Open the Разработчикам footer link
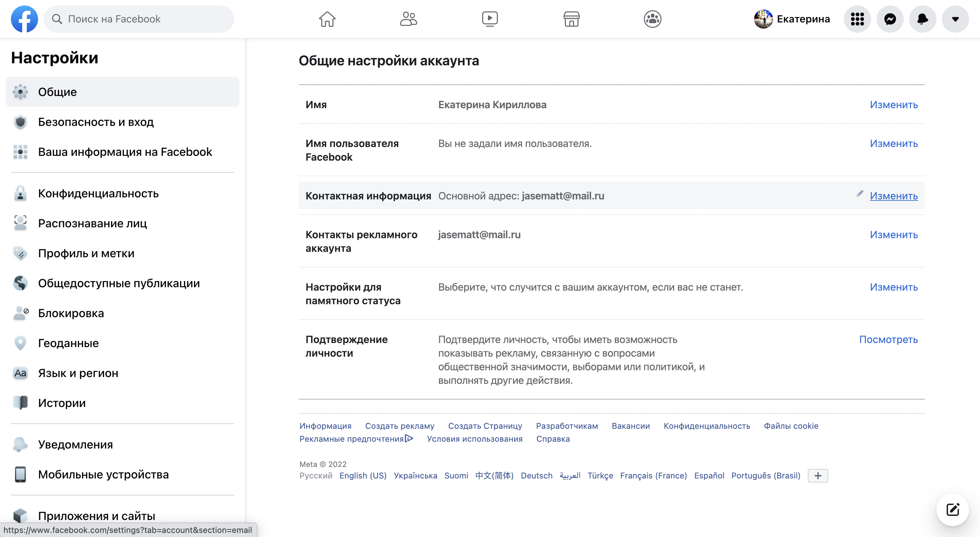The width and height of the screenshot is (980, 537). 567,426
